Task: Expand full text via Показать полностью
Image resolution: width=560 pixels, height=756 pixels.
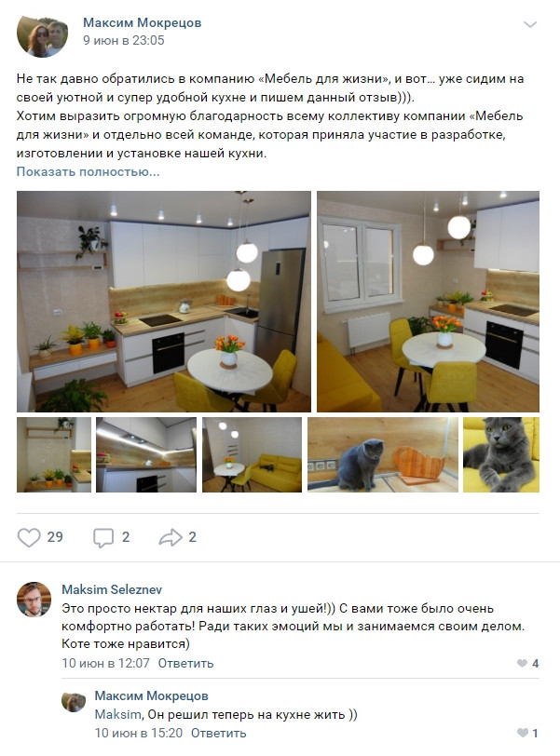Action: click(88, 171)
